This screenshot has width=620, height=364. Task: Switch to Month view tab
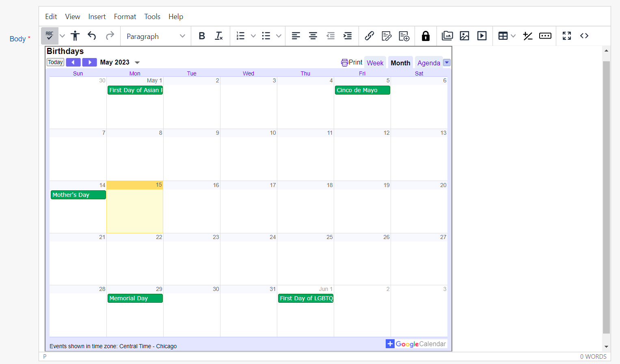point(400,63)
